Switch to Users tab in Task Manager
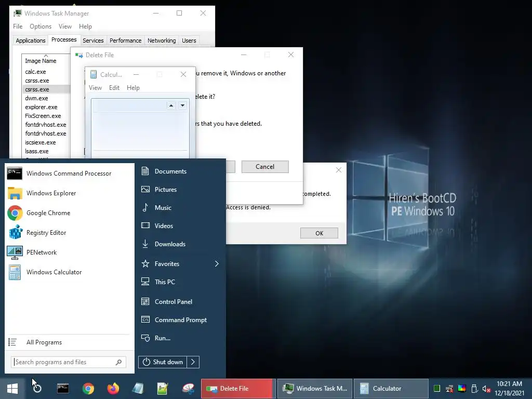The width and height of the screenshot is (532, 399). (x=189, y=41)
